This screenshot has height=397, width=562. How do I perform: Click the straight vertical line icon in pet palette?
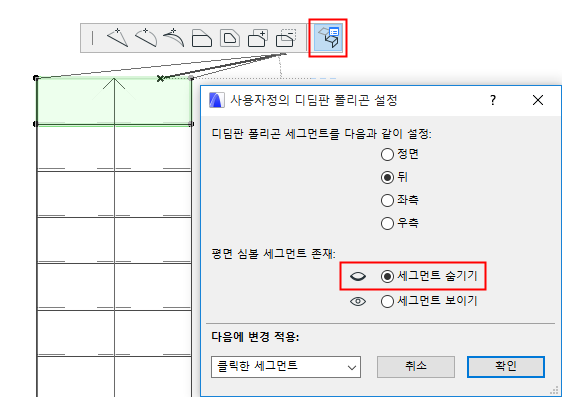click(x=92, y=38)
